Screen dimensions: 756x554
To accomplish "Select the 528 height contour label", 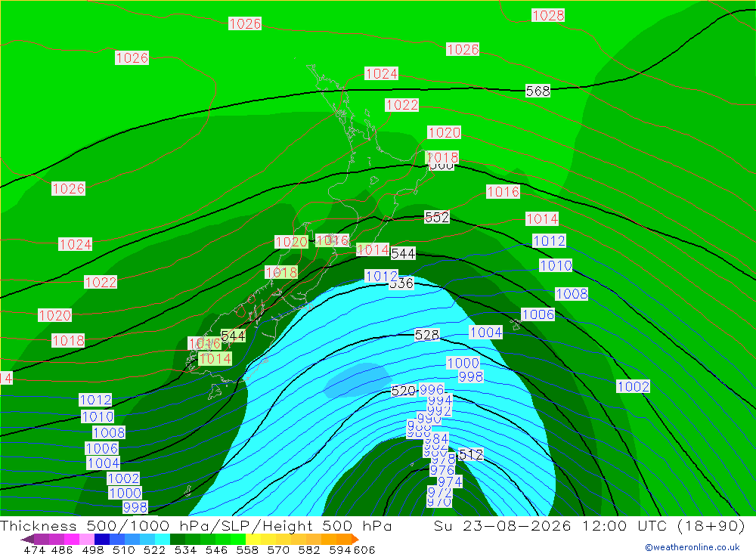I will point(426,335).
